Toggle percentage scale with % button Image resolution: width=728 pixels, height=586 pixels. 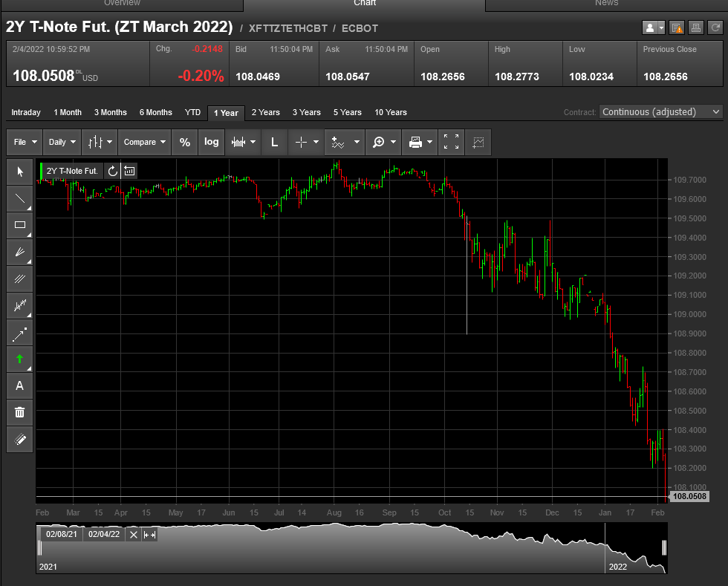(185, 142)
